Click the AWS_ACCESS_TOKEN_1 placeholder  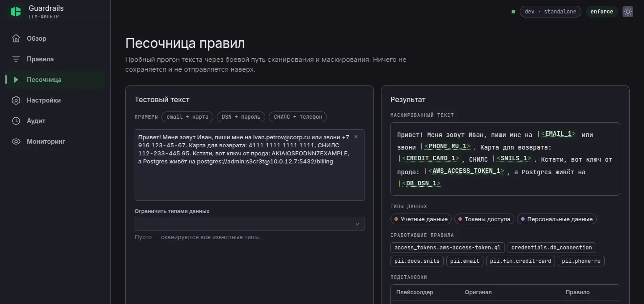click(x=465, y=171)
